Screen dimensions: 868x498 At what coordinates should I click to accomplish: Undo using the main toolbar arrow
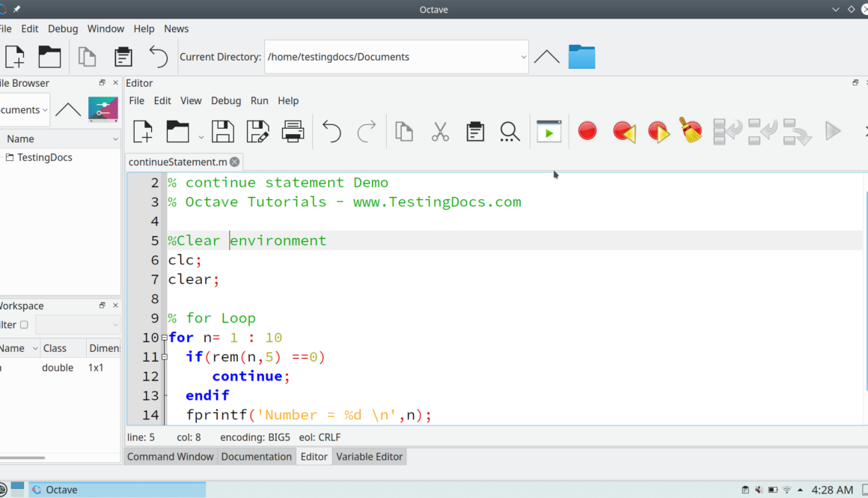coord(159,56)
